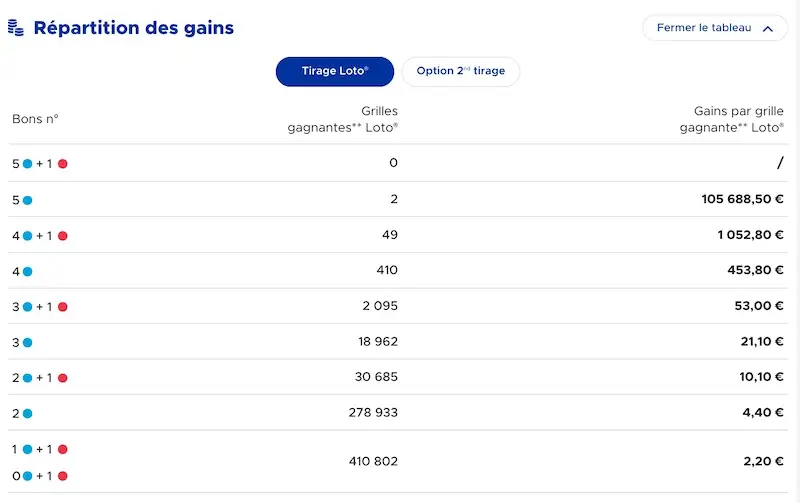Click the blue ball in the 2 numbers row
The height and width of the screenshot is (503, 800).
[x=28, y=413]
